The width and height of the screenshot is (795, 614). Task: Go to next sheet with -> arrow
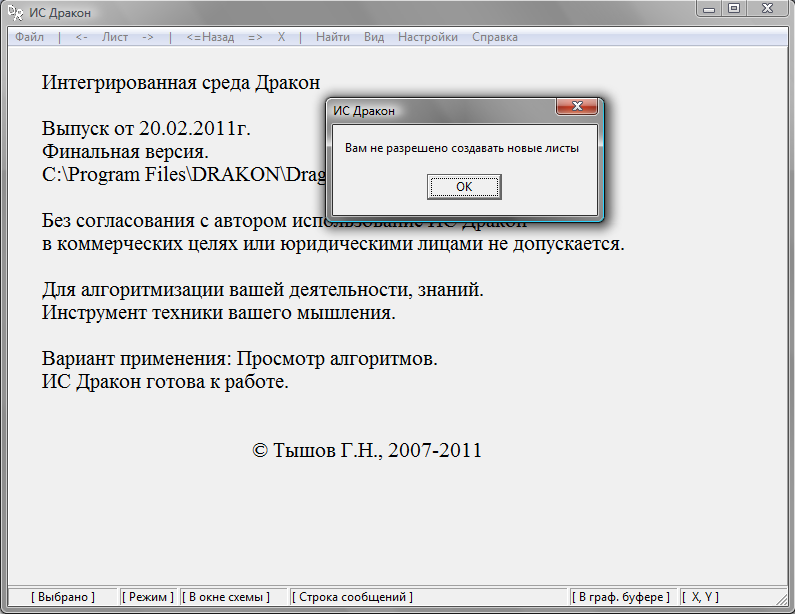pos(147,37)
